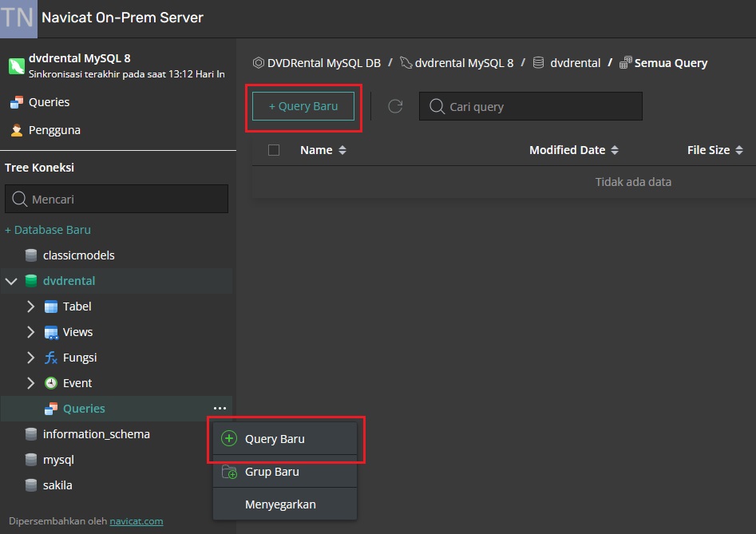Select Queries under dvdrental in tree
This screenshot has width=756, height=534.
click(84, 409)
